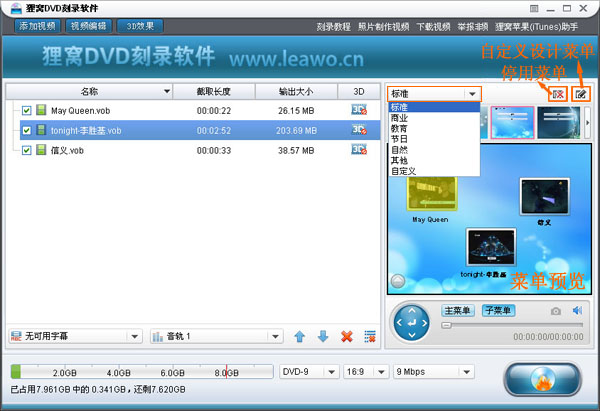Click the May Queen thumbnail in the menu preview
Screen dimensions: 600x411
coord(432,194)
